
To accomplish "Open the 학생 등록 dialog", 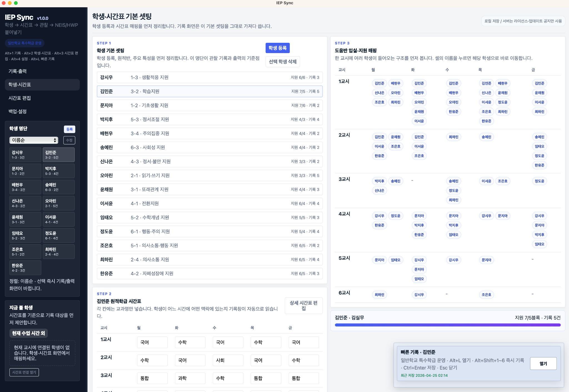I will pos(277,48).
